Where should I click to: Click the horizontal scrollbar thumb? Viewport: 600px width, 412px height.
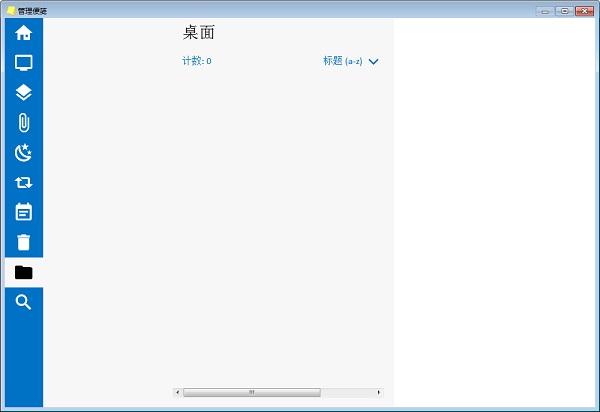pos(251,392)
